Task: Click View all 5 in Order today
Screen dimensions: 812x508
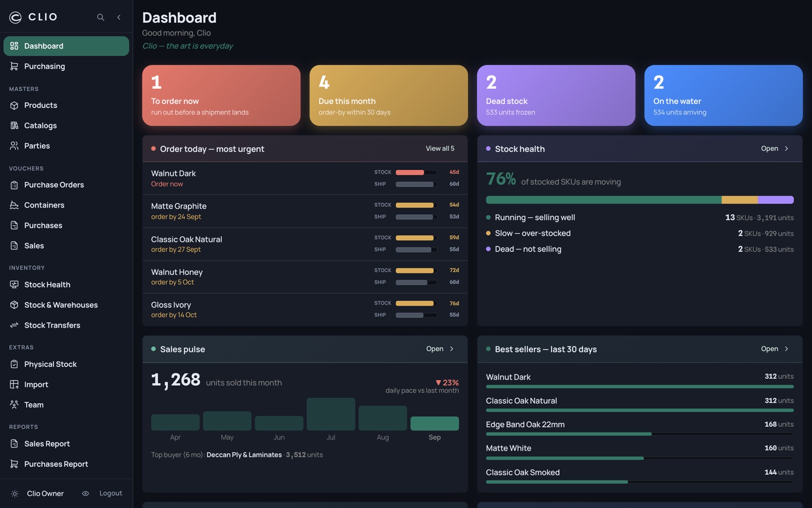Action: (x=440, y=148)
